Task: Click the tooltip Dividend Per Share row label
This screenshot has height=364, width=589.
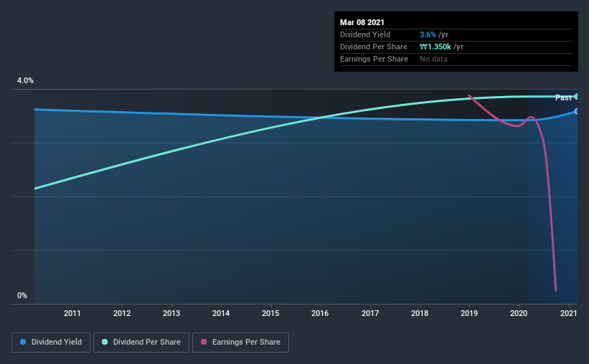Action: coord(373,47)
